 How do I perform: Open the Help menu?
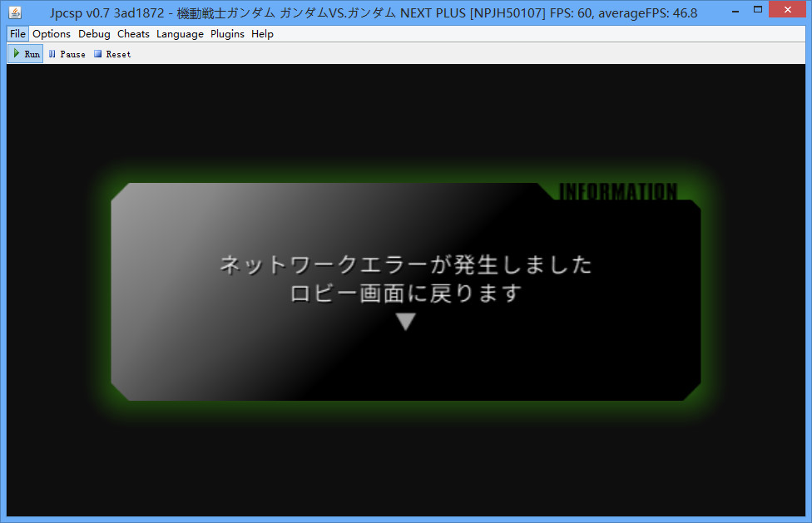click(x=262, y=34)
